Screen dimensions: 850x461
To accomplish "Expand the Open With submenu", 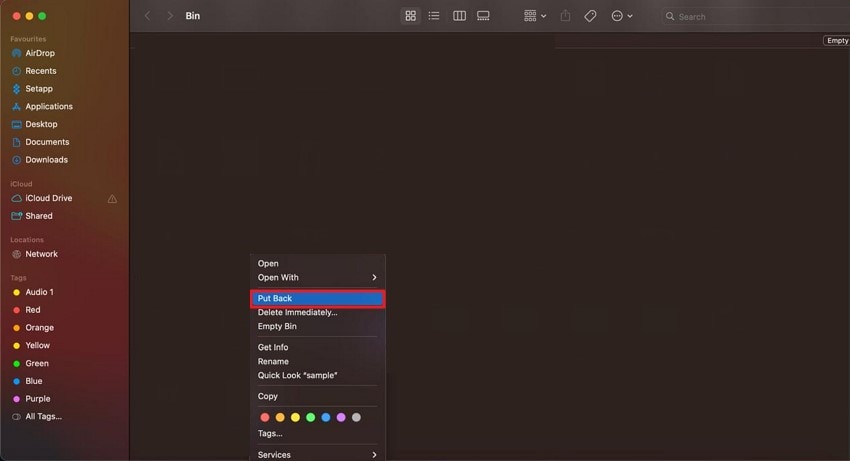I will point(317,278).
